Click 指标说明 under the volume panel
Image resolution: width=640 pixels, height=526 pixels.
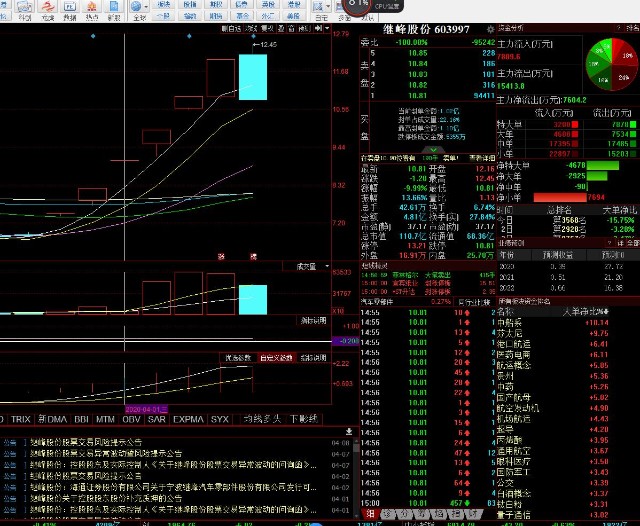click(313, 321)
